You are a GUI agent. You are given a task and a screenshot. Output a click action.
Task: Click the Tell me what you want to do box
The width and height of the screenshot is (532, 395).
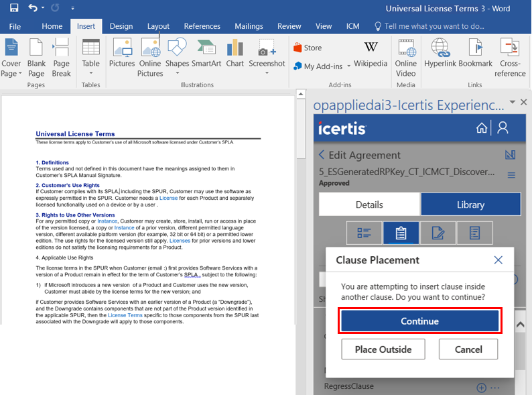pyautogui.click(x=429, y=26)
